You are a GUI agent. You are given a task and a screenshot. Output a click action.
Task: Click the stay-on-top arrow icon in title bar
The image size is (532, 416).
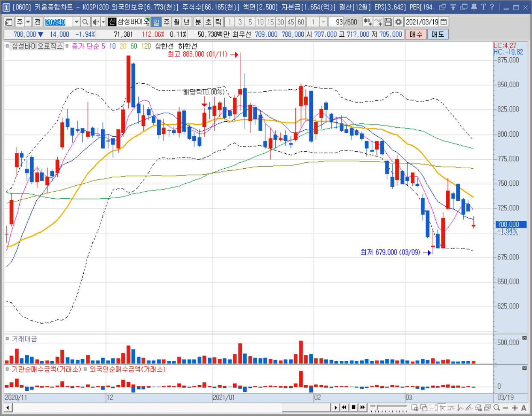point(453,7)
